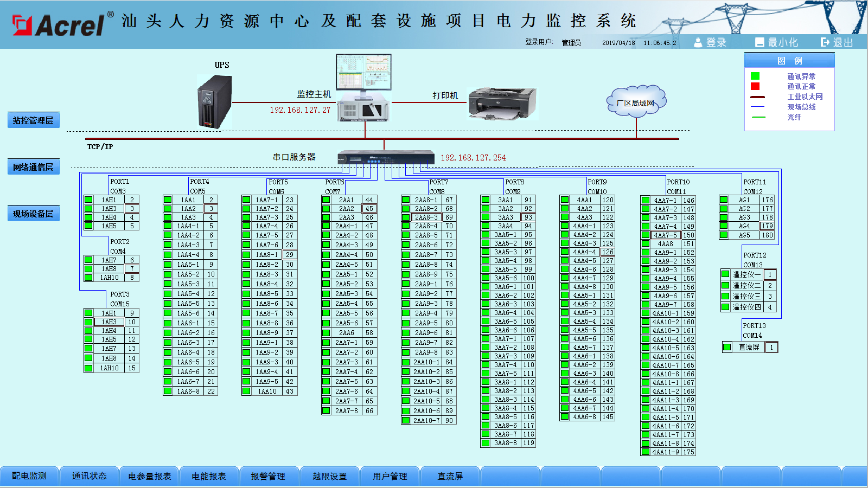The image size is (868, 488).
Task: Click status indicator beside 直流屏 device
Action: (727, 347)
